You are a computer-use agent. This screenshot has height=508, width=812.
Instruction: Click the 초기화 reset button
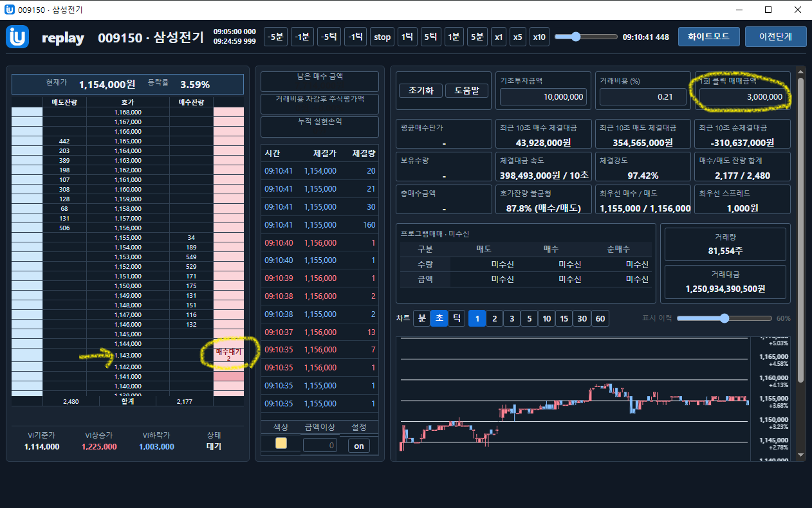point(421,91)
